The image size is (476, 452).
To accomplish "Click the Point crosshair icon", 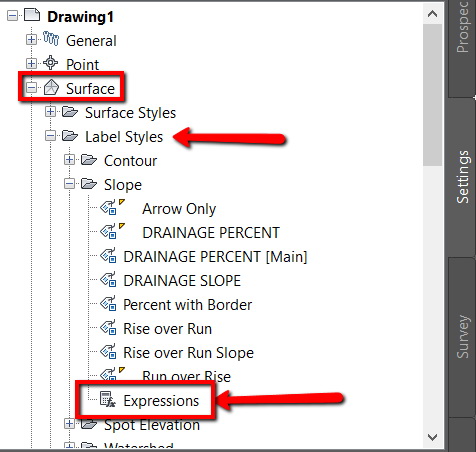I will pos(51,63).
